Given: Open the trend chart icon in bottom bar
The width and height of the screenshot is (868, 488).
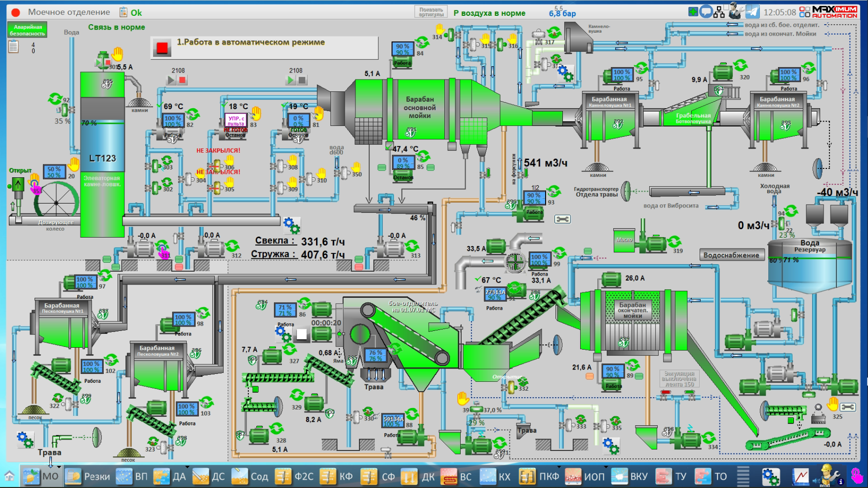Looking at the screenshot, I should click(x=800, y=477).
